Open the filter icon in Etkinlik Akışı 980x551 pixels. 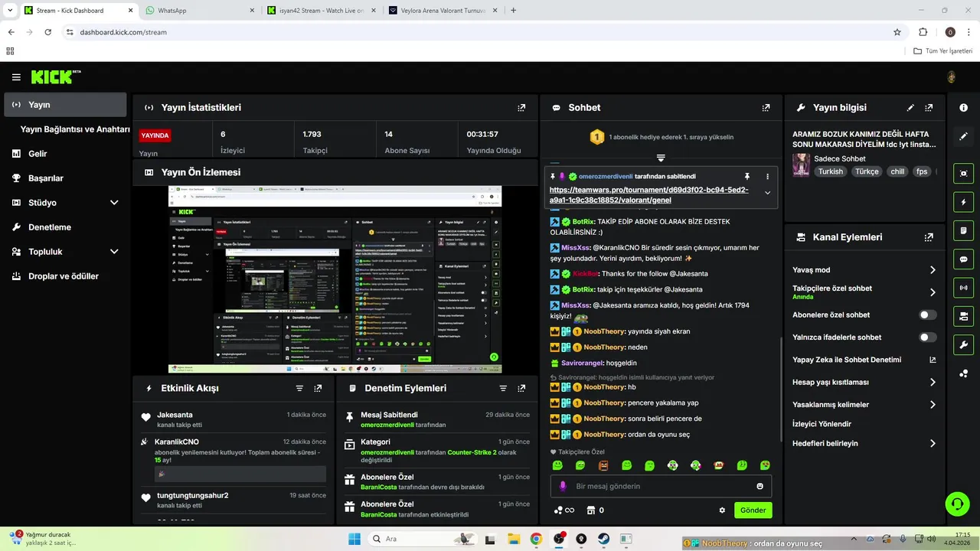(x=299, y=388)
